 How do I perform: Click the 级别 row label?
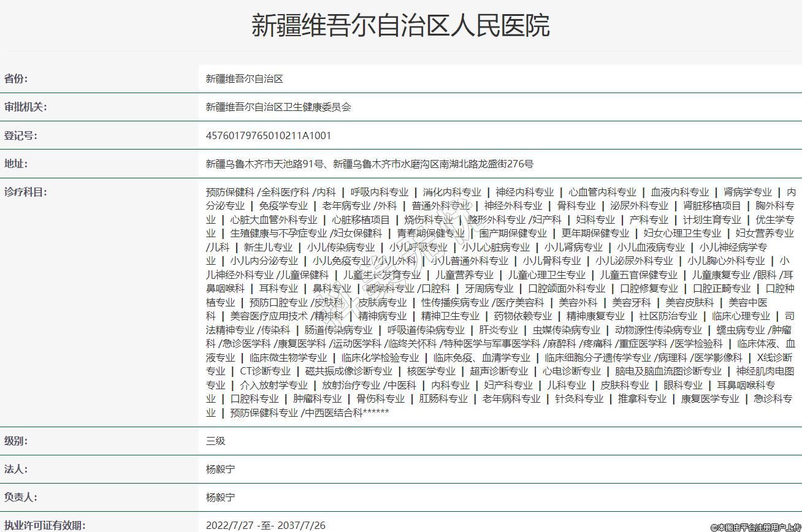[16, 441]
